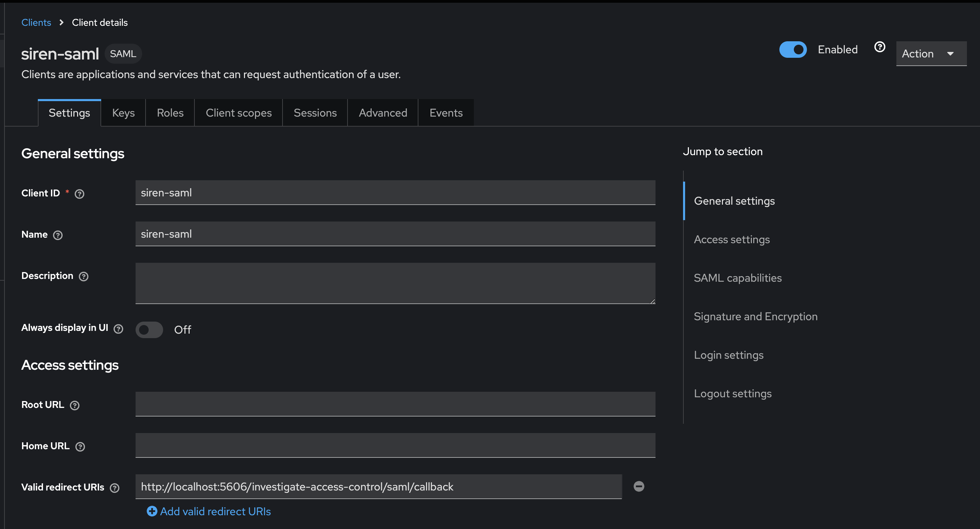Jump to the Logout settings section
The width and height of the screenshot is (980, 529).
point(733,393)
